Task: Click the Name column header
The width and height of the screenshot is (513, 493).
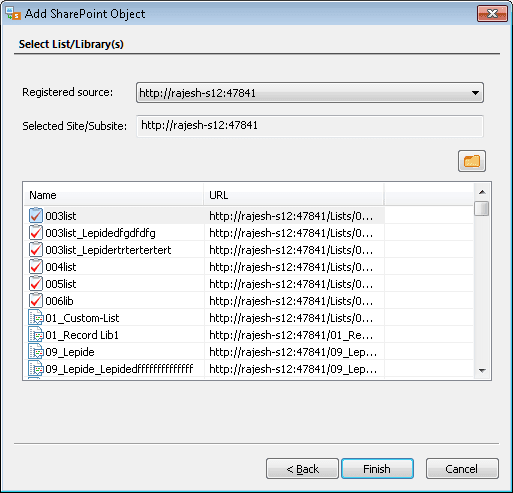Action: coord(114,195)
